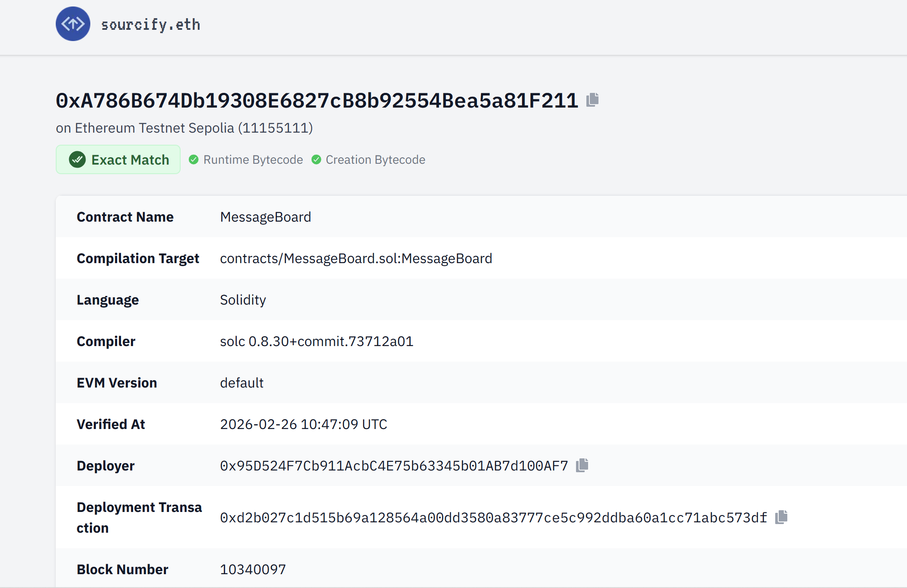907x588 pixels.
Task: Click the 0xA786B674 contract address heading
Action: pos(317,101)
